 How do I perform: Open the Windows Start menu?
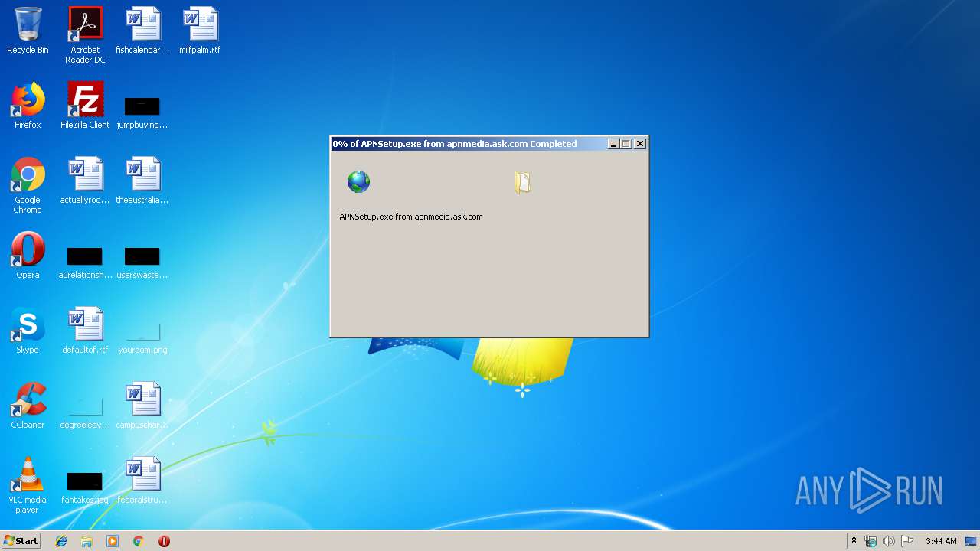tap(21, 540)
